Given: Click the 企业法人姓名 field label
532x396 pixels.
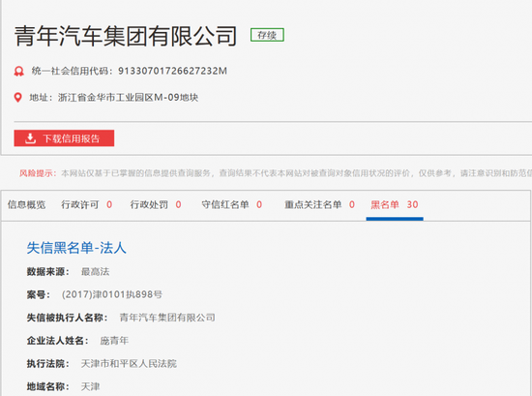Looking at the screenshot, I should 57,341.
